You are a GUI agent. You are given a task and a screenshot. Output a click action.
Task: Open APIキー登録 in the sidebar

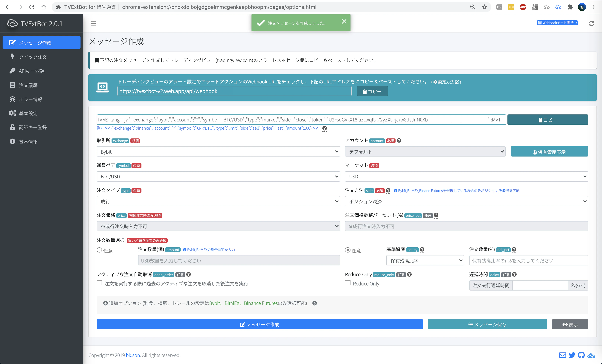point(42,71)
